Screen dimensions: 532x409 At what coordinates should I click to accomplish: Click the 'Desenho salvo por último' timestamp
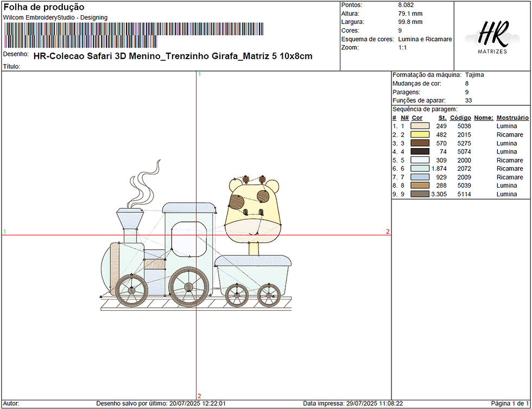tap(161, 404)
